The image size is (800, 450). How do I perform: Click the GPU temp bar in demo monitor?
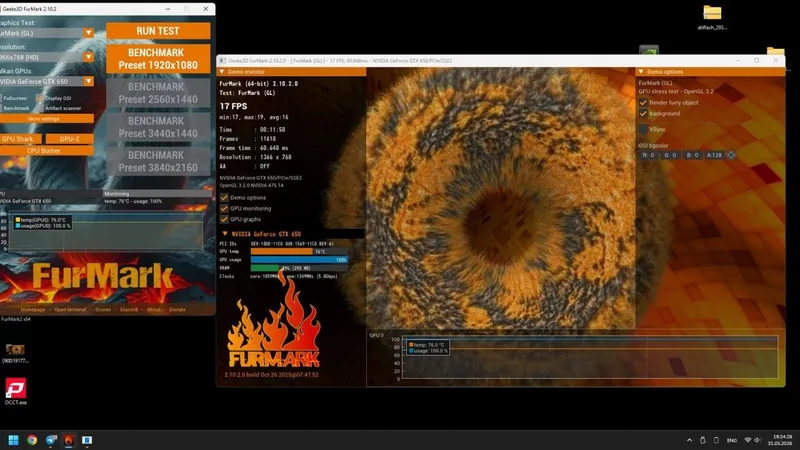tap(299, 252)
